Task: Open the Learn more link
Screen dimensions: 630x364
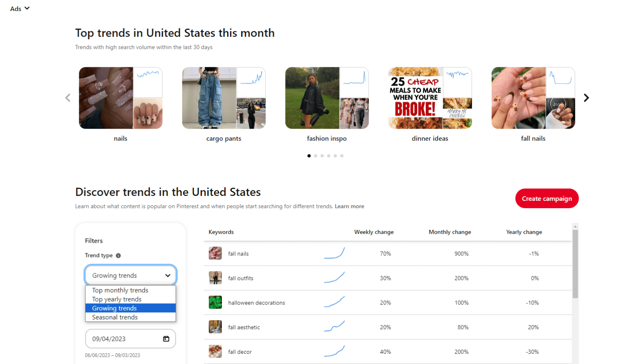Action: click(349, 206)
